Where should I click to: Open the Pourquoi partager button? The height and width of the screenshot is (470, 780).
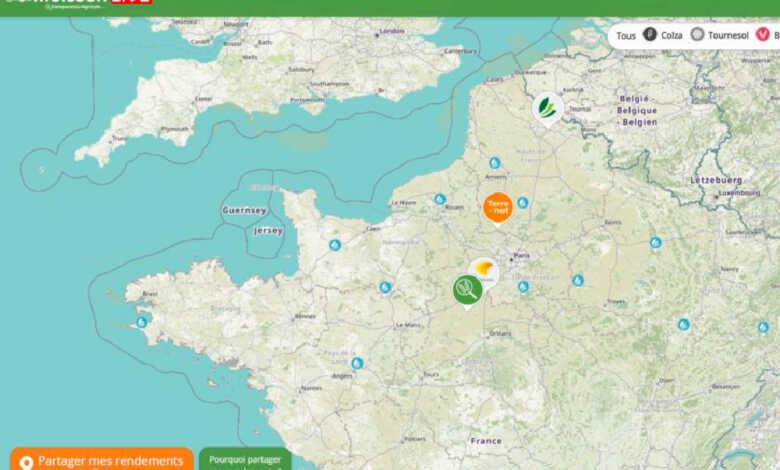click(245, 460)
